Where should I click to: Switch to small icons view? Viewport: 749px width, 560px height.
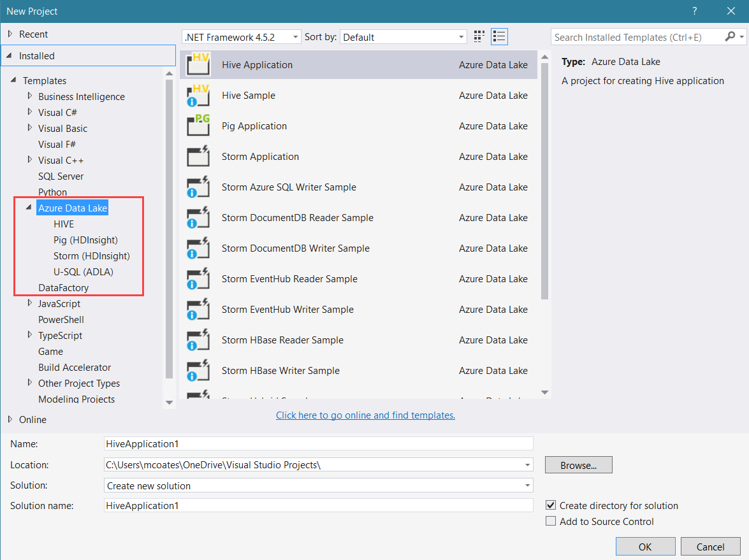pyautogui.click(x=479, y=37)
